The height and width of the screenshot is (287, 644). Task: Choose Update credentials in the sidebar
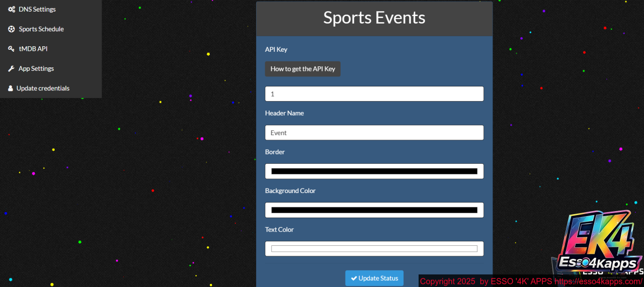coord(43,88)
